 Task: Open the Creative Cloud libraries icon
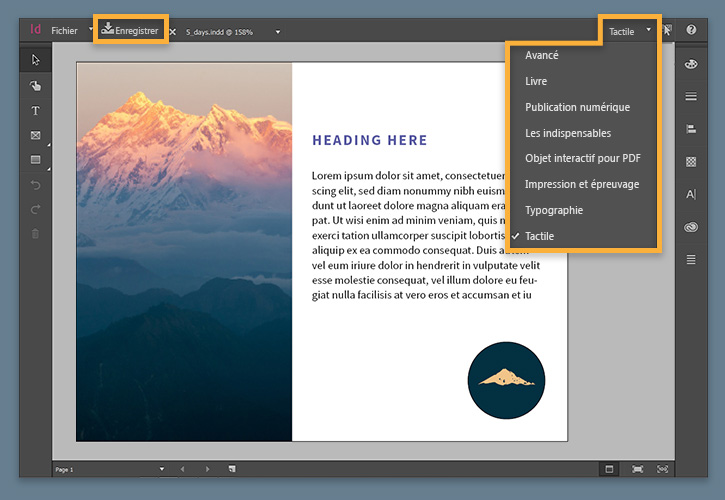click(x=691, y=227)
